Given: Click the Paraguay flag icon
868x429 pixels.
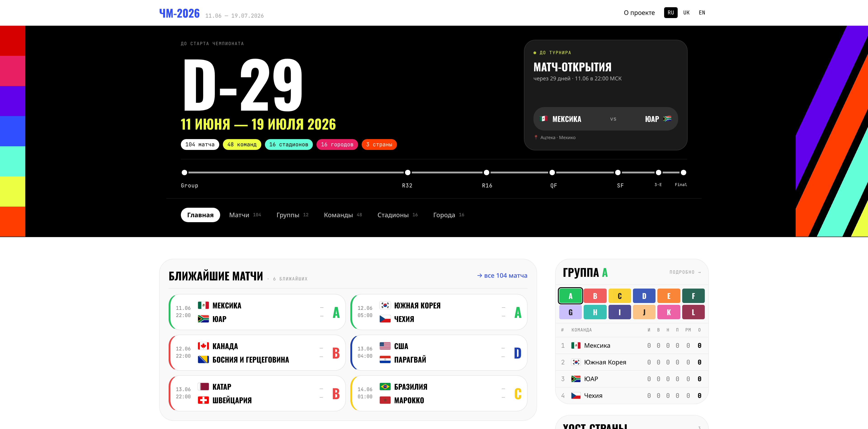Looking at the screenshot, I should click(385, 359).
